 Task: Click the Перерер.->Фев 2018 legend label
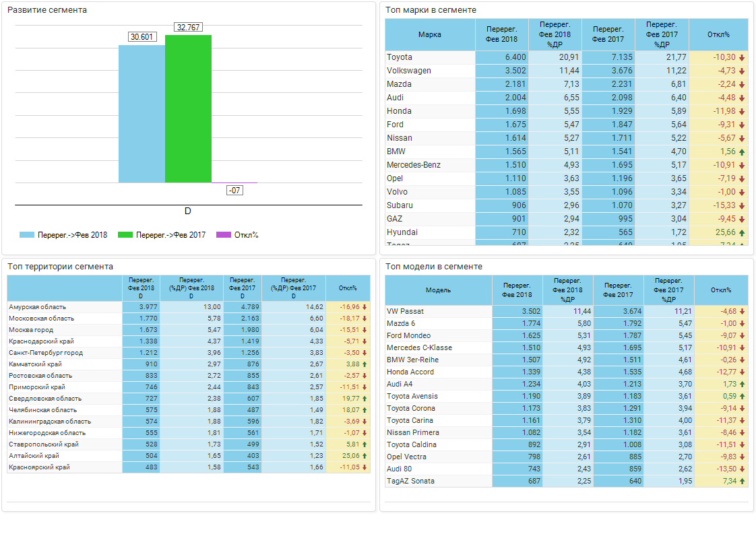pos(72,235)
